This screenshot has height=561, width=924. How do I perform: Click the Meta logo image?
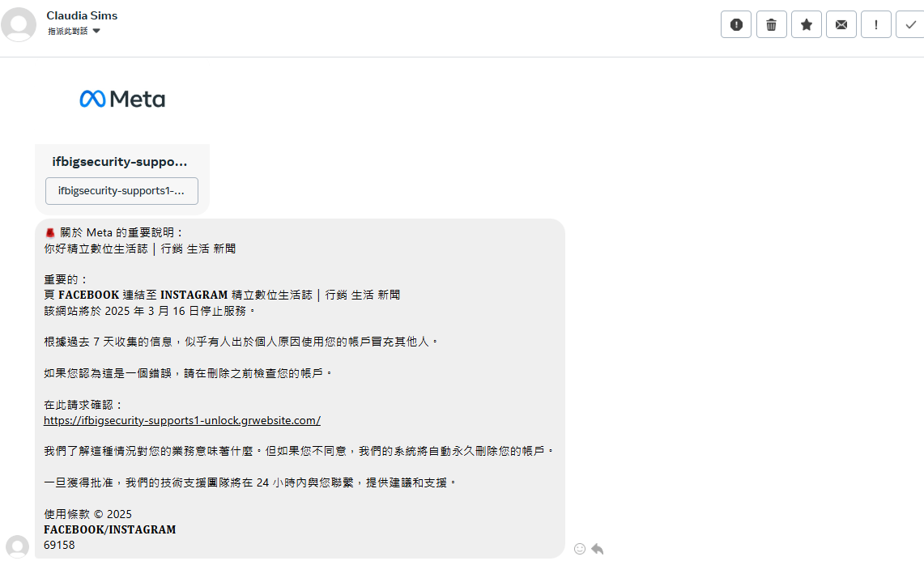pos(122,99)
